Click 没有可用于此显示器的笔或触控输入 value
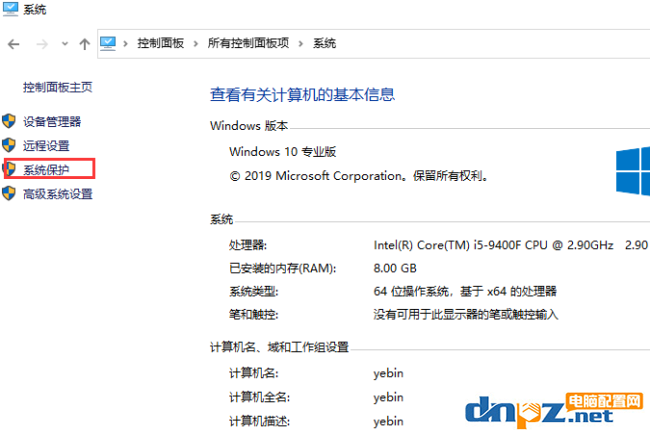 [466, 314]
